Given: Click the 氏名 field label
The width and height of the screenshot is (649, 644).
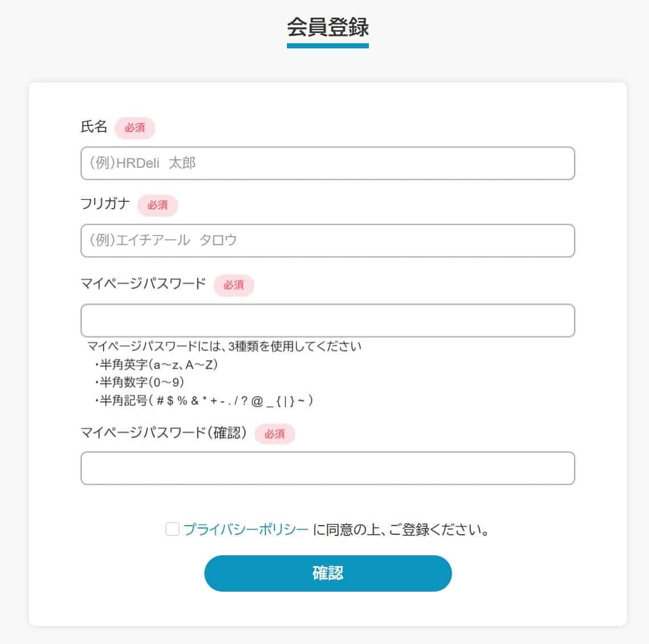Looking at the screenshot, I should click(x=94, y=127).
